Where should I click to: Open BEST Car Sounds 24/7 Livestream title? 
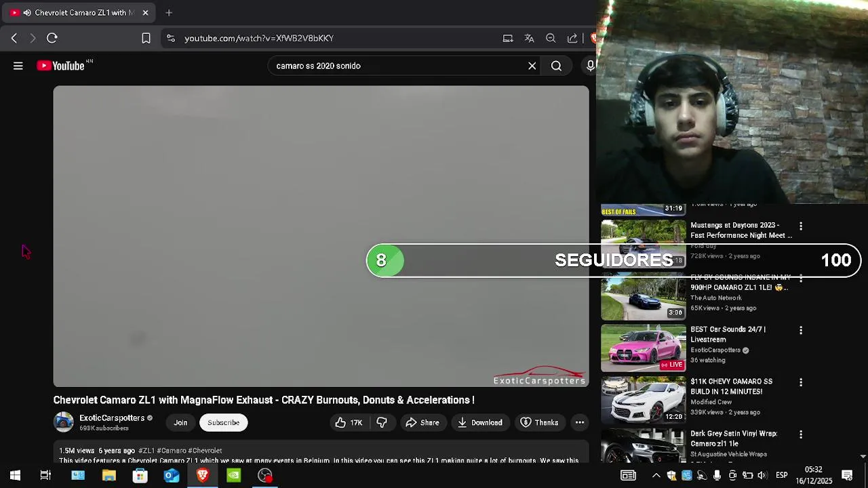pos(728,334)
